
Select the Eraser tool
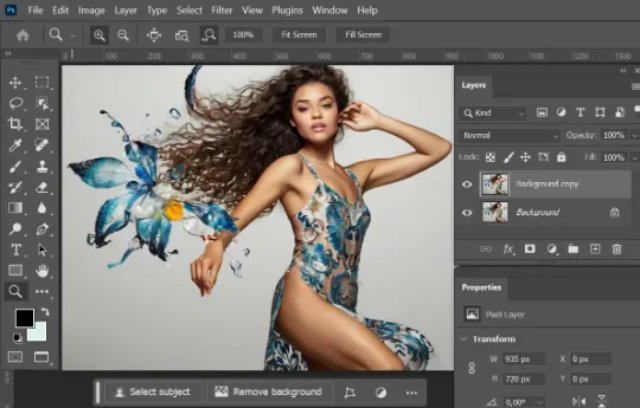coord(42,187)
